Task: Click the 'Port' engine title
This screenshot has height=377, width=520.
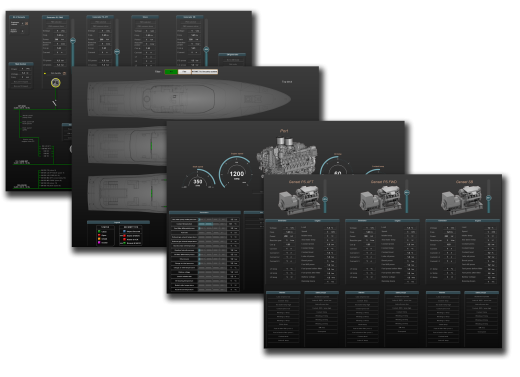Action: click(284, 131)
